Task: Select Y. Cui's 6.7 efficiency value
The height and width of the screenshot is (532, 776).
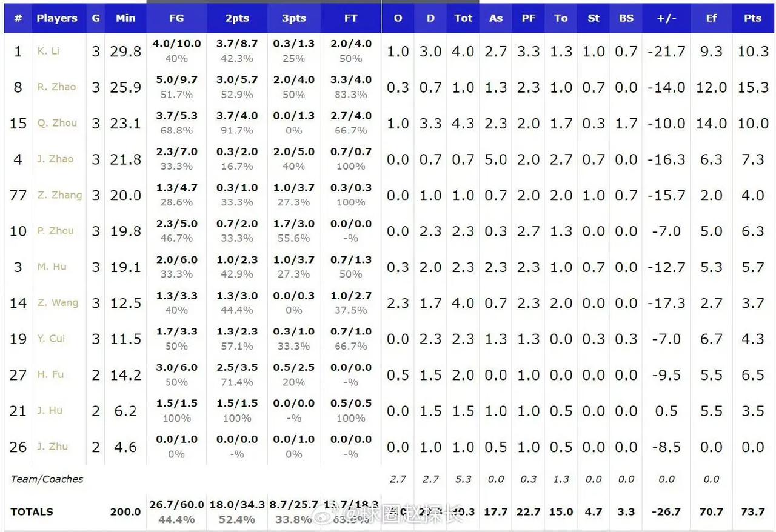Action: click(x=711, y=339)
